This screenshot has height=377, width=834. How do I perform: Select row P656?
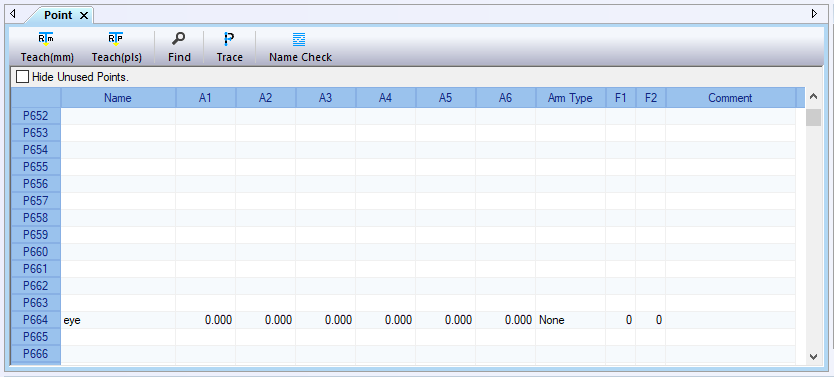(x=36, y=184)
